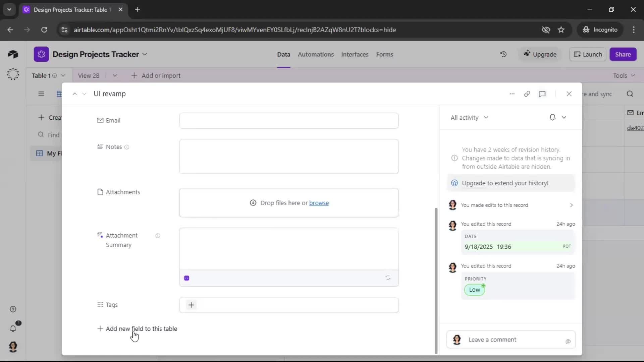This screenshot has width=644, height=362.
Task: Open Chrome menu three dots
Action: click(x=634, y=30)
